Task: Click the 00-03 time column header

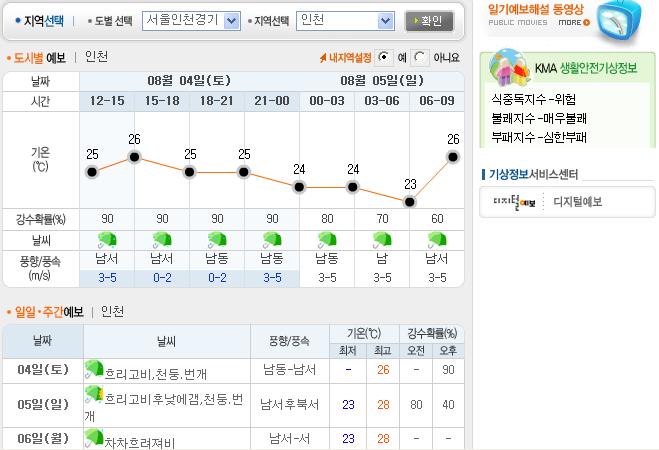Action: click(x=327, y=101)
